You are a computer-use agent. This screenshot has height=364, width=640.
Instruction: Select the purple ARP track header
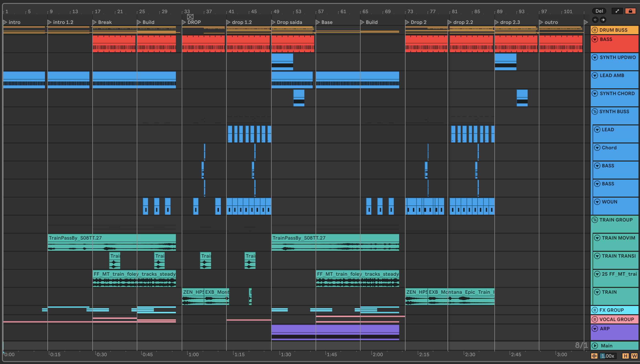click(614, 332)
